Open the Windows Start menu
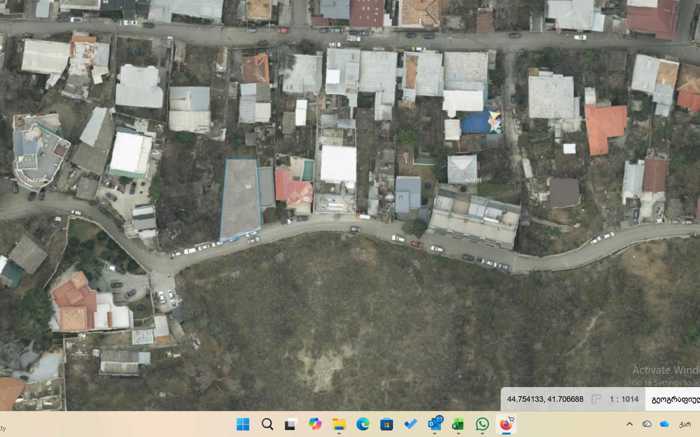 click(243, 424)
